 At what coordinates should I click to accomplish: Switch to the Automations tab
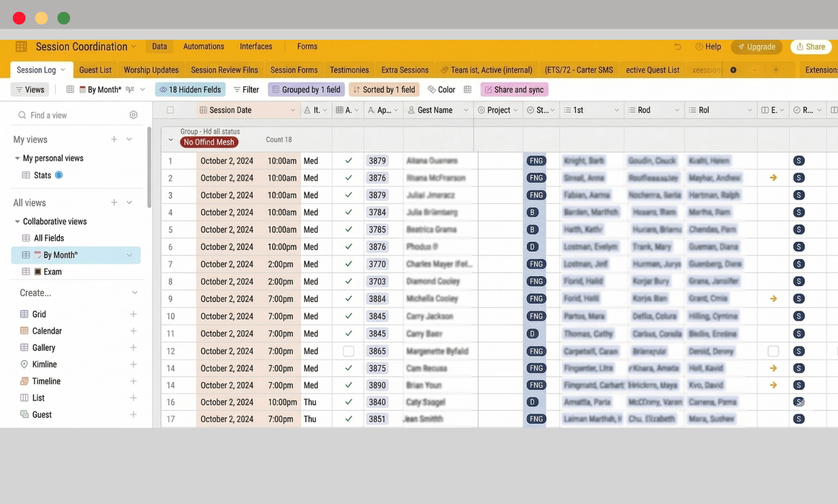click(203, 46)
